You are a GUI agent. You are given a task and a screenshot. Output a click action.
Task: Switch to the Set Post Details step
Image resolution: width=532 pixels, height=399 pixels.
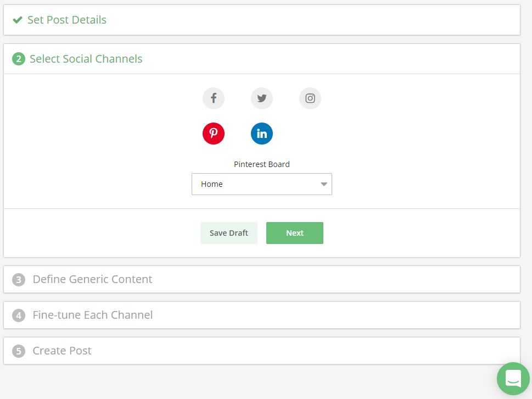coord(66,19)
